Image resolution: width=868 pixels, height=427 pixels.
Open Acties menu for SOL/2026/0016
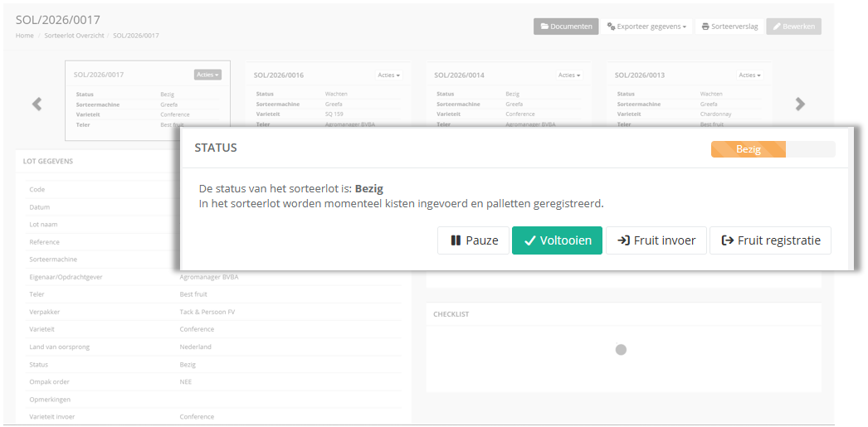pyautogui.click(x=389, y=75)
